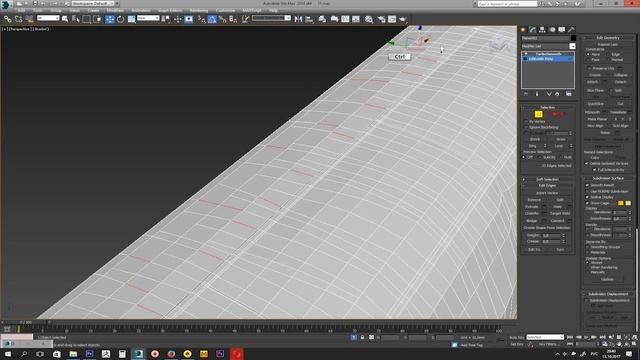
Task: Click the Render Production teapot icon
Action: 403,19
